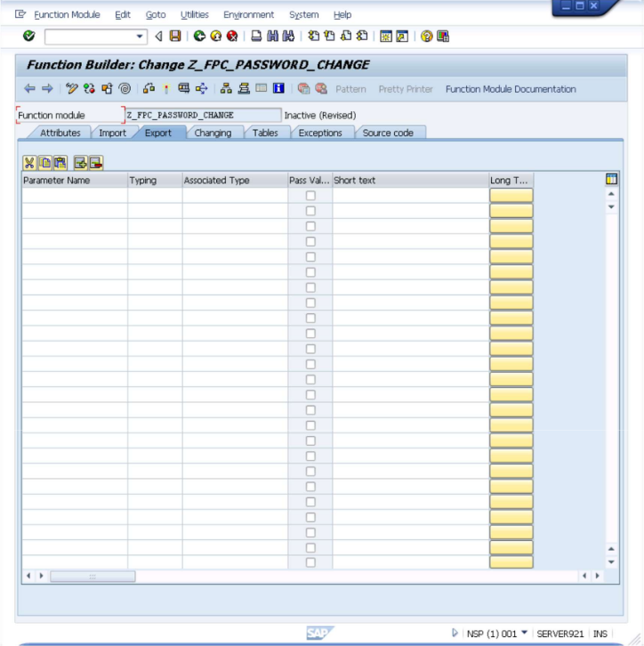The image size is (644, 646).
Task: Open the Utilities menu
Action: (x=194, y=15)
